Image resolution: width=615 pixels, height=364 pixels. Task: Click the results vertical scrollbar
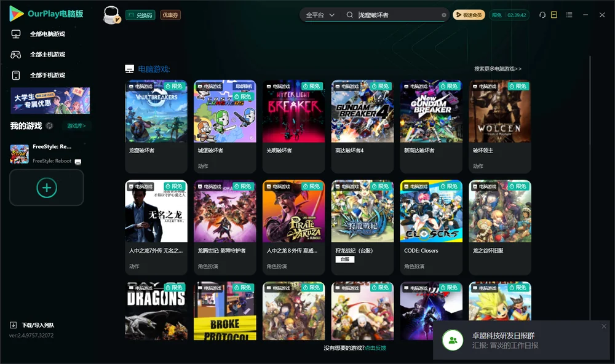coord(590,188)
